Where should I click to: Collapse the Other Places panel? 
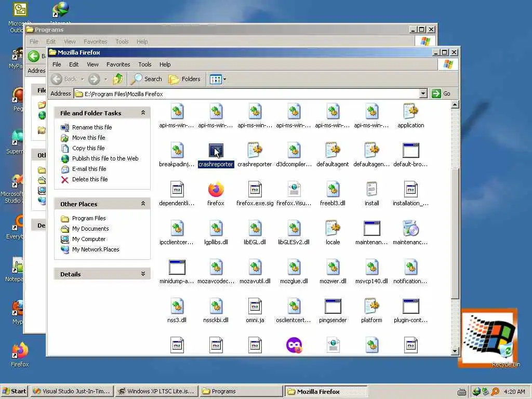(x=143, y=204)
